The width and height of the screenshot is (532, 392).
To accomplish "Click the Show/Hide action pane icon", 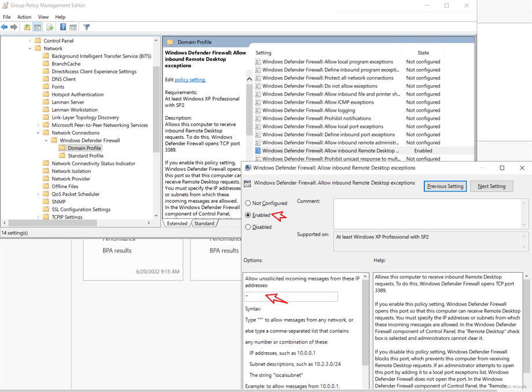I will 73,27.
